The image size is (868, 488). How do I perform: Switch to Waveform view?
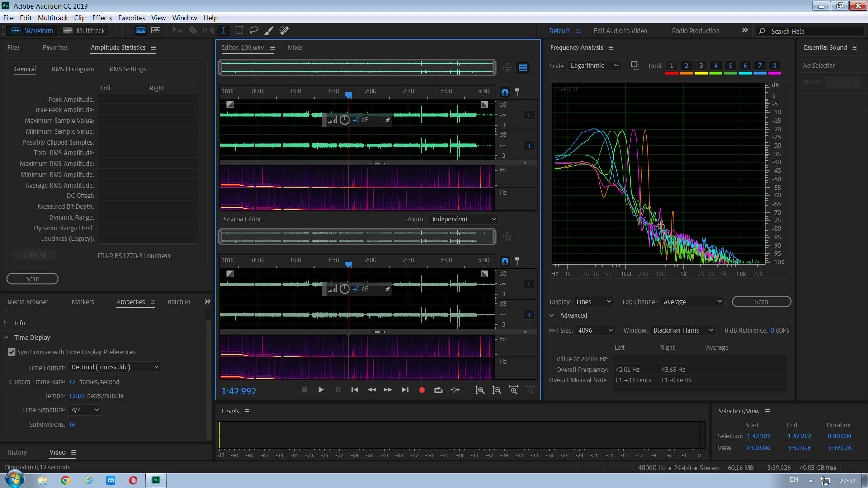pos(33,31)
